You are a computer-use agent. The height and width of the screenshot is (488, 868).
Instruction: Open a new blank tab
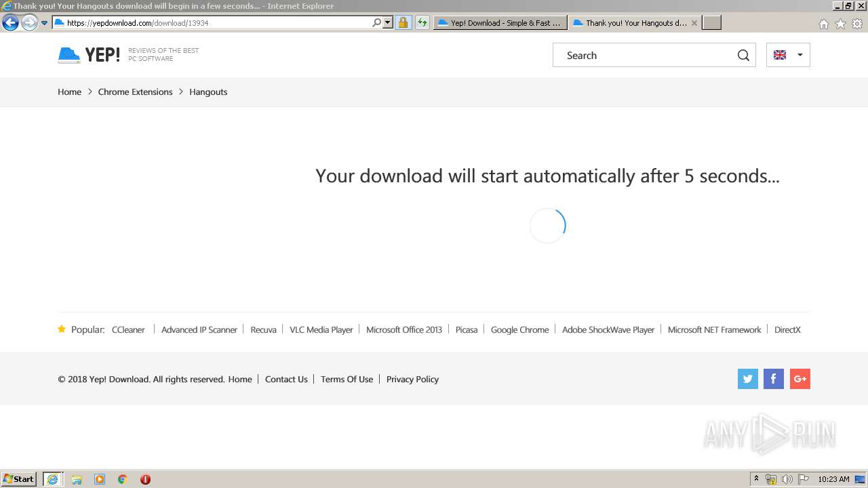pos(711,22)
